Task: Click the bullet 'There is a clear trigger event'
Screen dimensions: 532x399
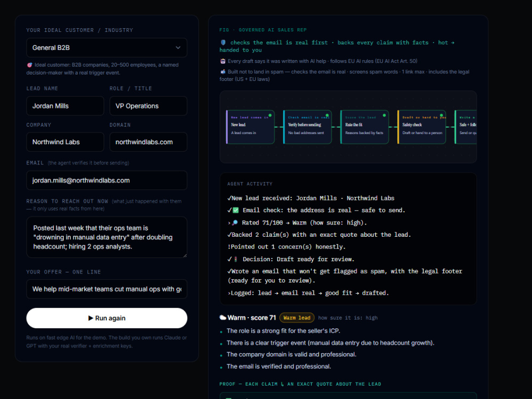Action: (330, 343)
